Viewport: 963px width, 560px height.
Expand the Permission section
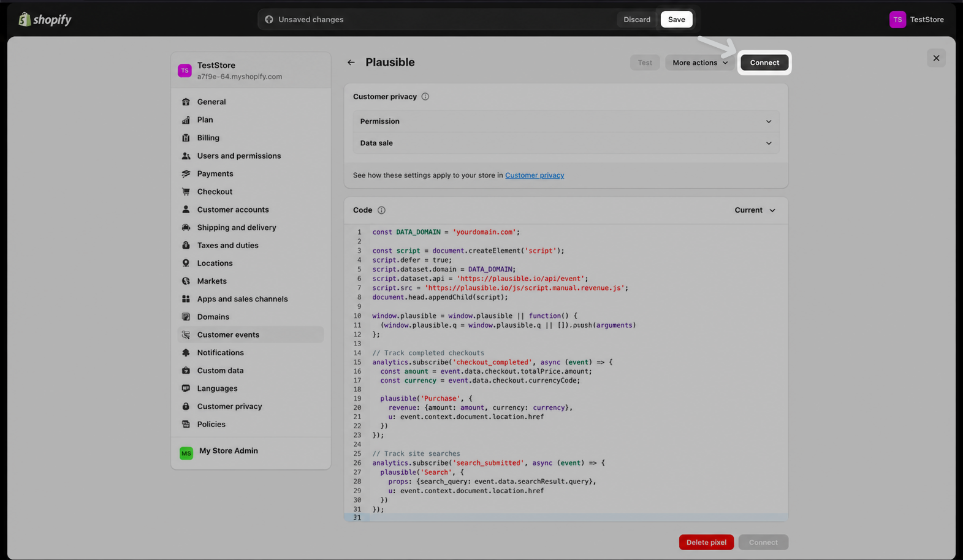click(566, 121)
